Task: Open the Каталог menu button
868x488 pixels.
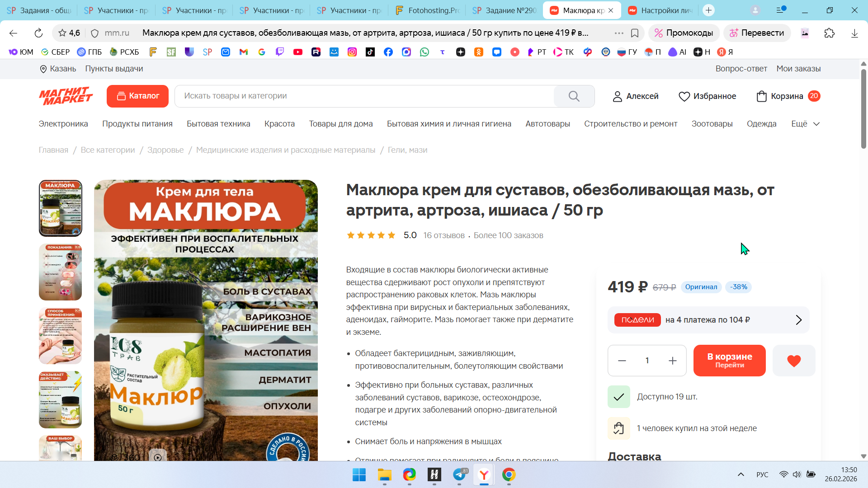Action: pos(137,96)
